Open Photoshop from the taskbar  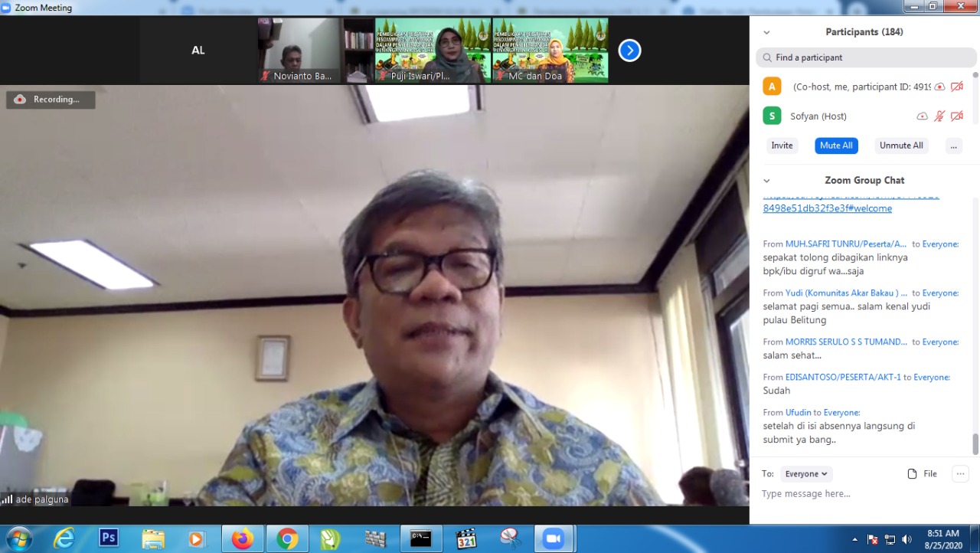[109, 538]
